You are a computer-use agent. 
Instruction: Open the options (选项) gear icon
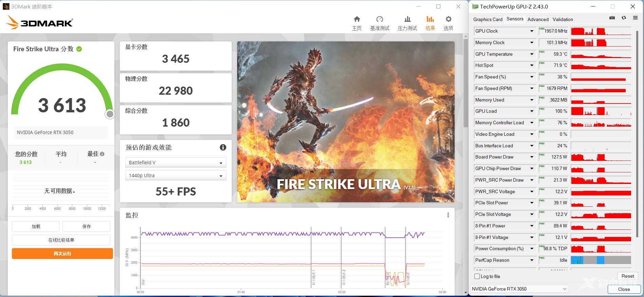pyautogui.click(x=448, y=19)
